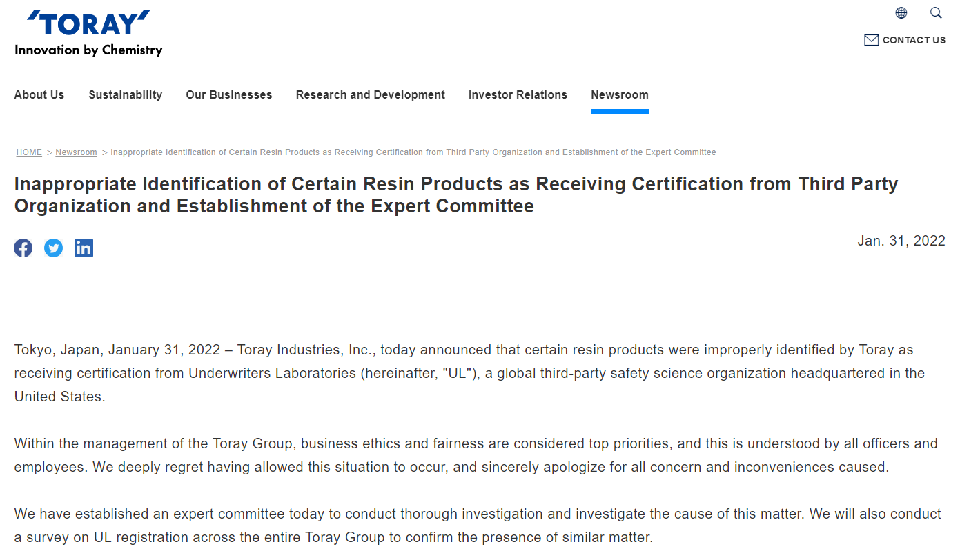
Task: Follow the Newsroom breadcrumb link
Action: [76, 152]
